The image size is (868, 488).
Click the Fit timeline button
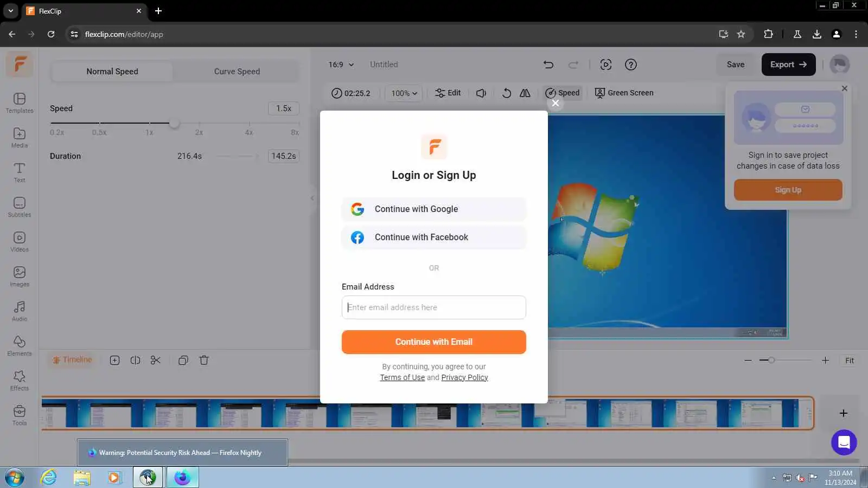pos(850,361)
